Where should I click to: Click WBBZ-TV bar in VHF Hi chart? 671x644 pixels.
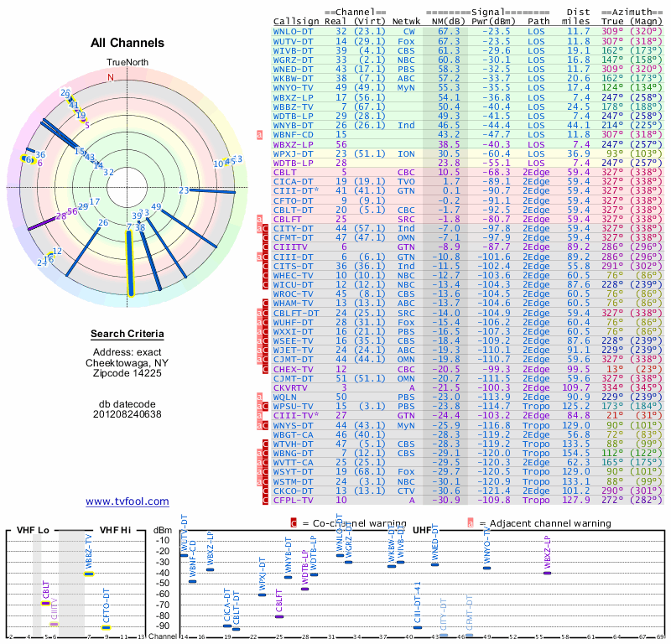coord(89,574)
